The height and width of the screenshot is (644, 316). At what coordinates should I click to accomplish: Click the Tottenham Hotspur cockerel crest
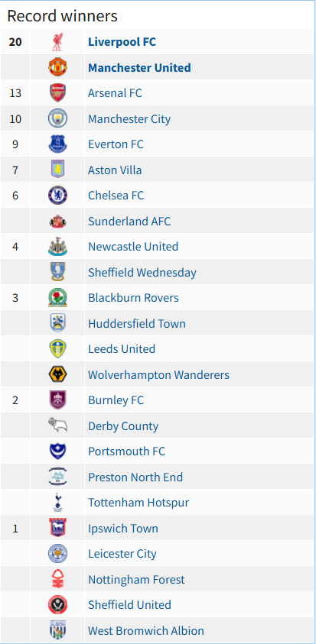[57, 503]
